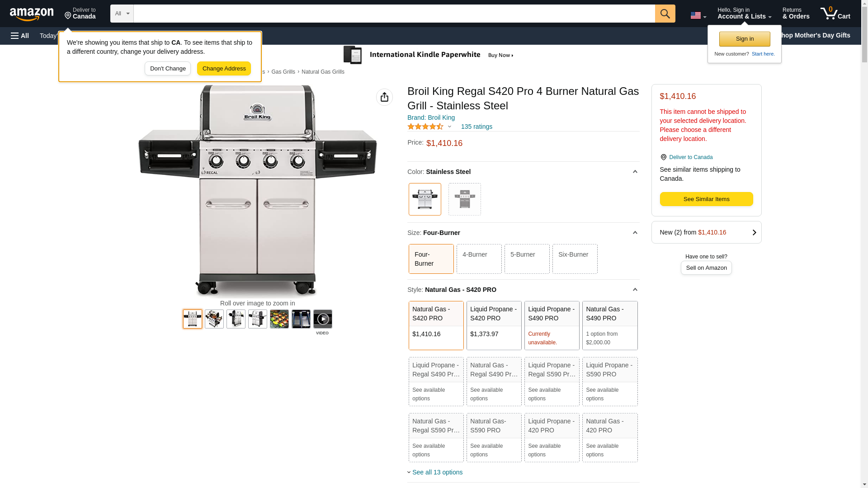Select the black grill color swatch
Image resolution: width=868 pixels, height=488 pixels.
(464, 199)
